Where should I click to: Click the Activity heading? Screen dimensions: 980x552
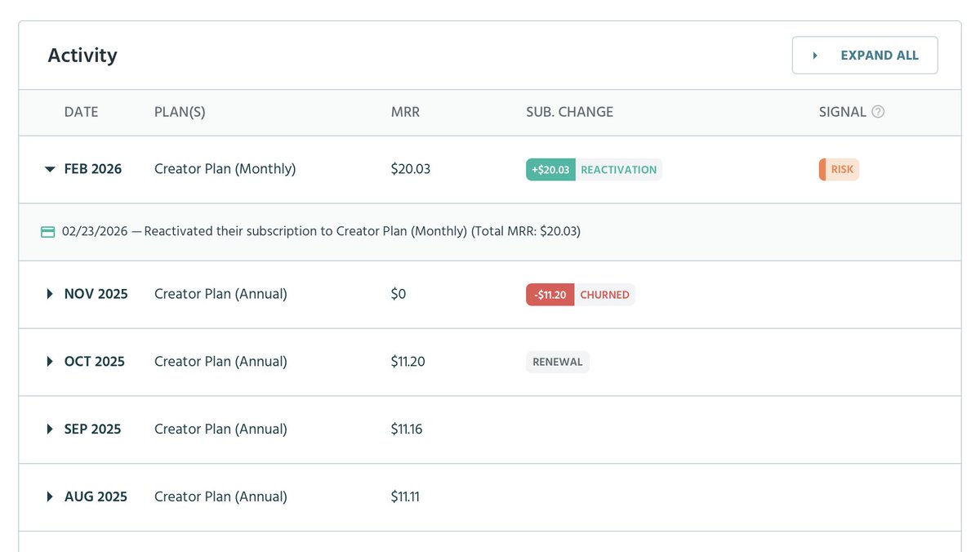[x=82, y=56]
